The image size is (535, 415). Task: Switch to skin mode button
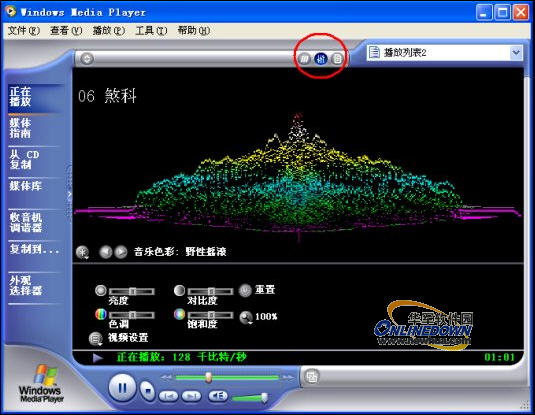pyautogui.click(x=311, y=377)
